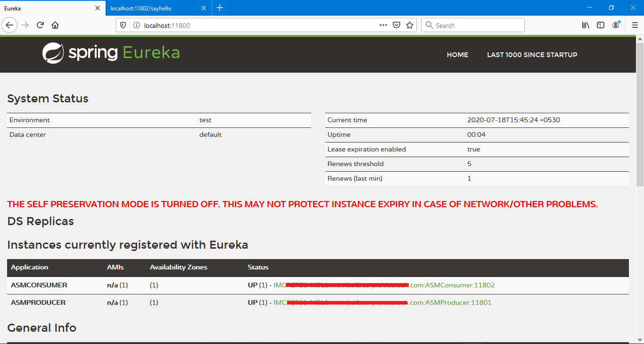Screen dimensions: 644x344
Task: Open the more options ellipsis in address bar
Action: tap(383, 25)
